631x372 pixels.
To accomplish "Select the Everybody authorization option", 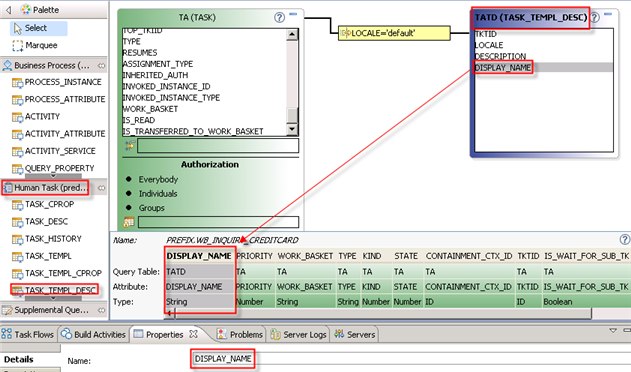I will [158, 180].
